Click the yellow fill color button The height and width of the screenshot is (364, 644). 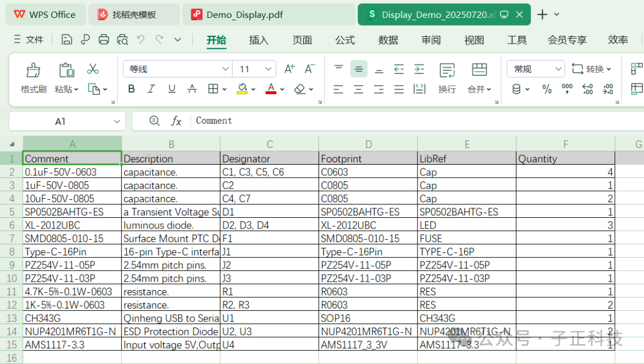[x=242, y=89]
